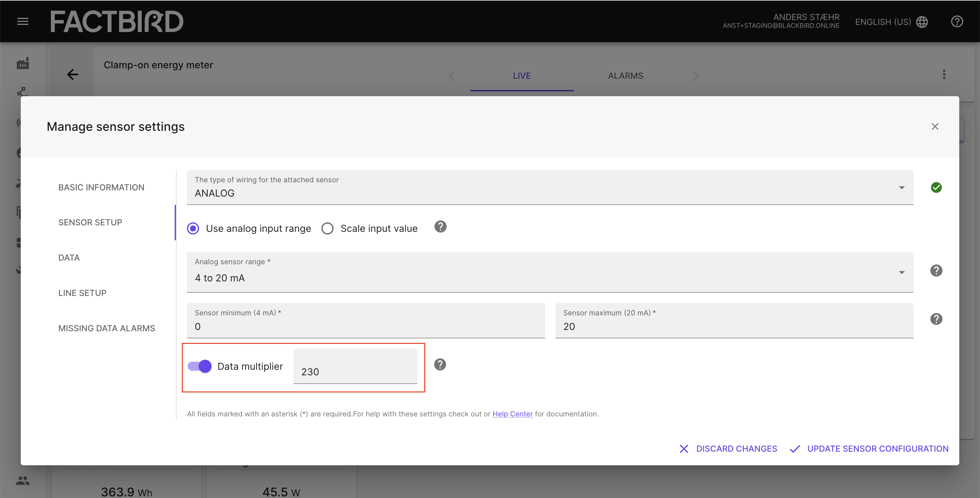Click DISCARD CHANGES button
Viewport: 980px width, 498px height.
pyautogui.click(x=728, y=449)
